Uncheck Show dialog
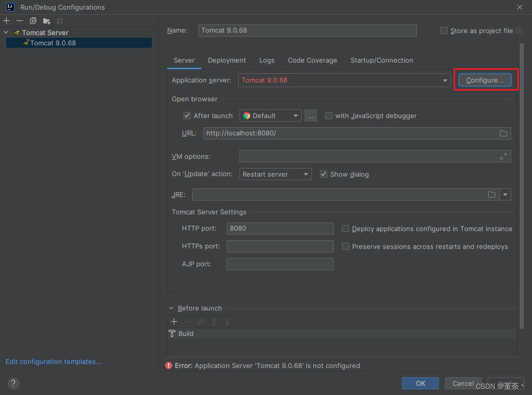Viewport: 532px width, 395px height. [x=324, y=174]
